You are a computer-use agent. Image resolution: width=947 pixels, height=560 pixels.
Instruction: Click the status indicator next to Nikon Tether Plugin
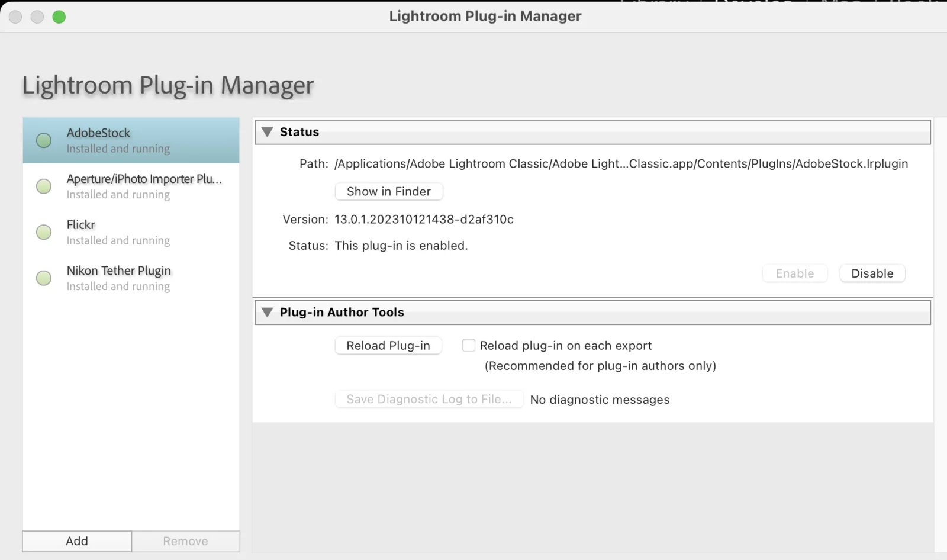(x=44, y=278)
